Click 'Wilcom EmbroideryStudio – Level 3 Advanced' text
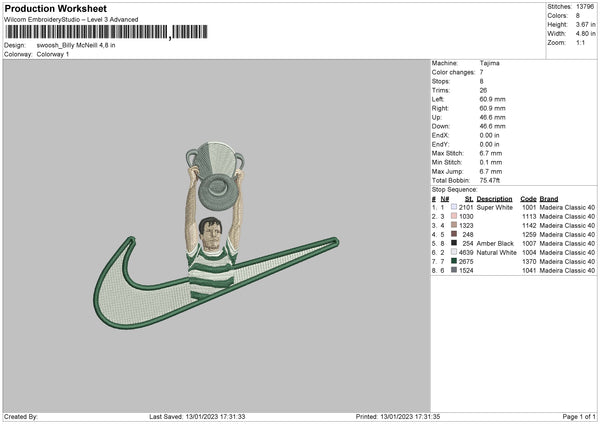 (71, 20)
